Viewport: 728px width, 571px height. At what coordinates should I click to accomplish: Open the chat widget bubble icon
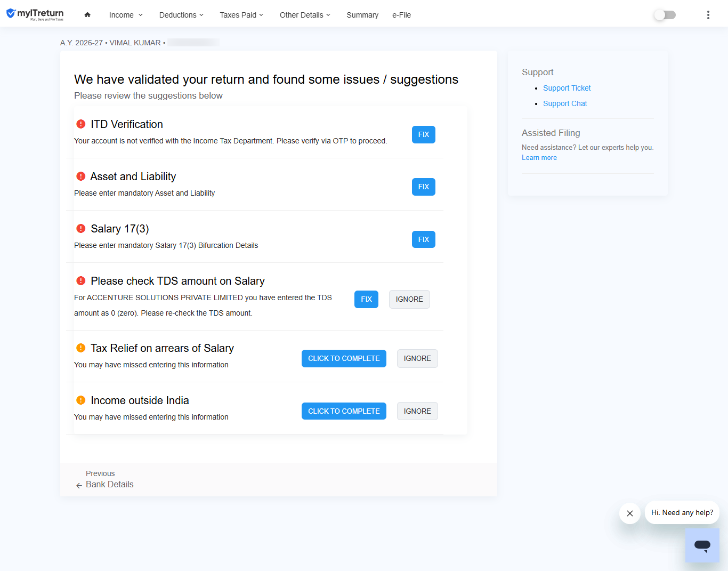click(x=702, y=545)
